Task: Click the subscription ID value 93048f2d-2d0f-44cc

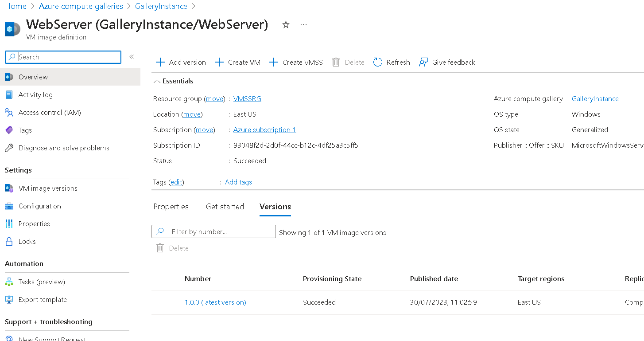Action: (296, 145)
